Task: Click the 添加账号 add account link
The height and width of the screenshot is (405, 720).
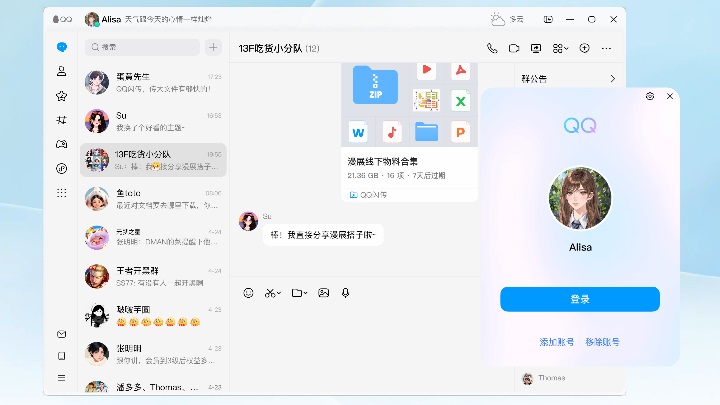Action: [557, 342]
